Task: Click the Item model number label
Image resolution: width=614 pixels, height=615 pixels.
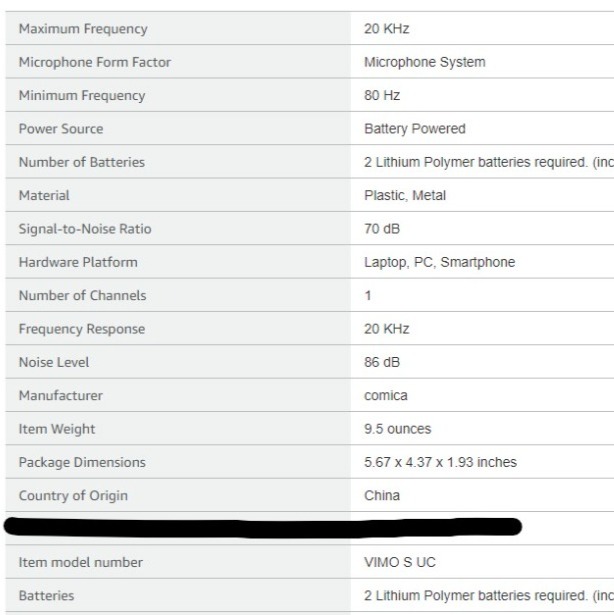Action: (80, 562)
